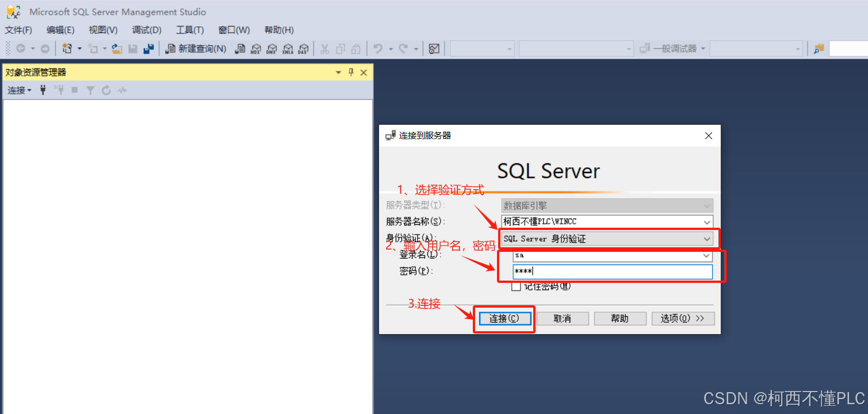Expand the 服务器名称 dropdown
Image resolution: width=868 pixels, height=414 pixels.
[706, 221]
